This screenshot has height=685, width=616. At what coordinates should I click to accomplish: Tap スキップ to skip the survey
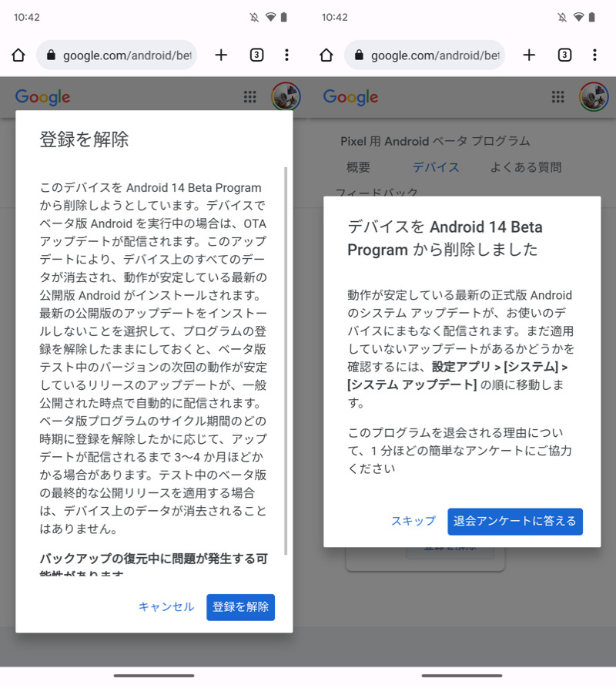pyautogui.click(x=413, y=522)
